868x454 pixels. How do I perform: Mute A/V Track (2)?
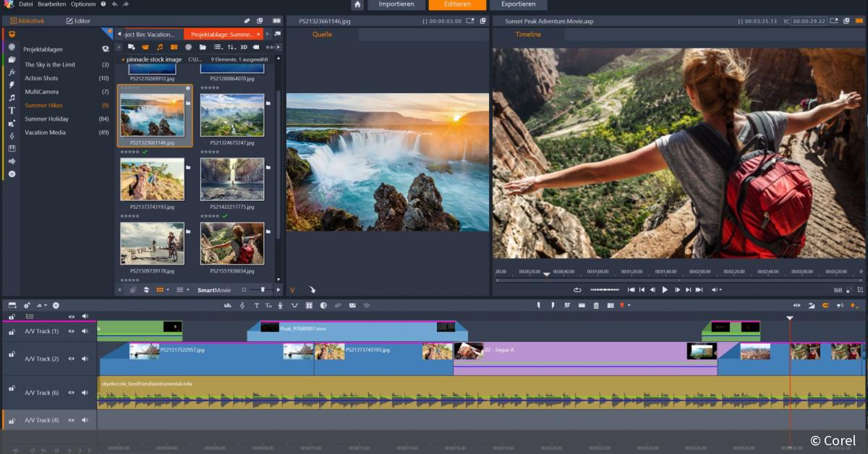[85, 359]
